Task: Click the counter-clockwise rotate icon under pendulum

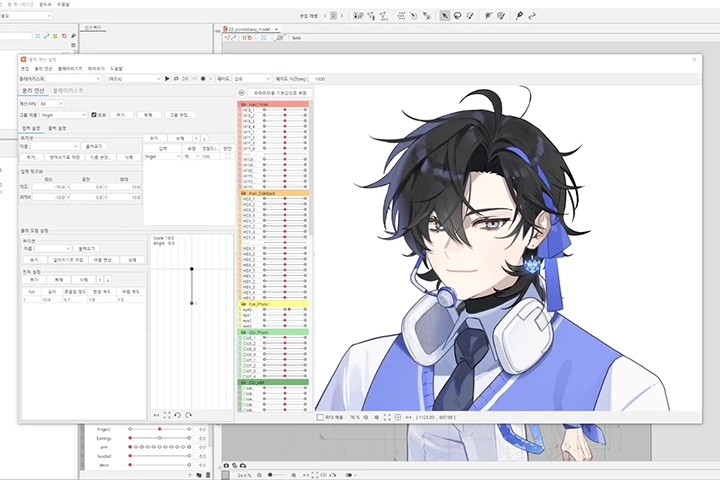Action: point(178,415)
